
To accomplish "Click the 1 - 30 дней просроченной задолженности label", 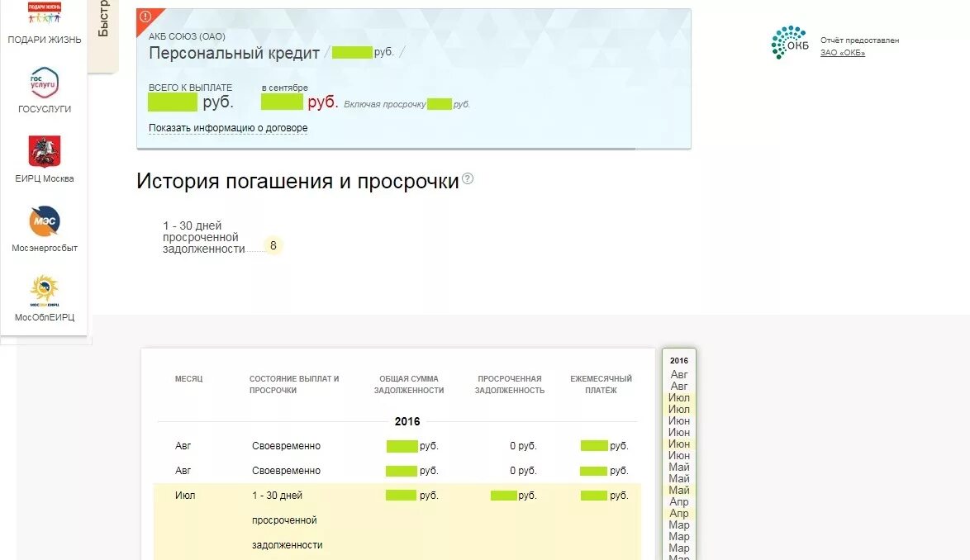I will pos(203,237).
